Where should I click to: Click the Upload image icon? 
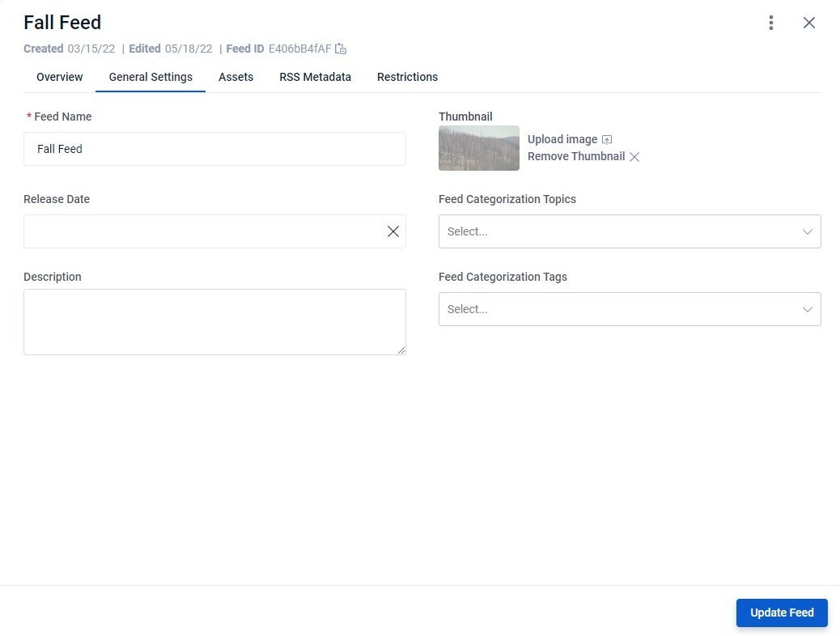point(607,139)
